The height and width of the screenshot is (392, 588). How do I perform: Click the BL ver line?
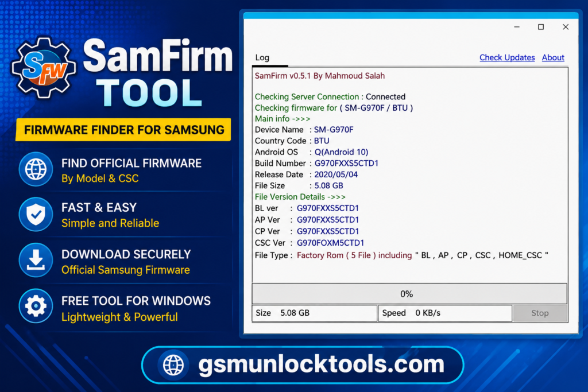[x=307, y=208]
